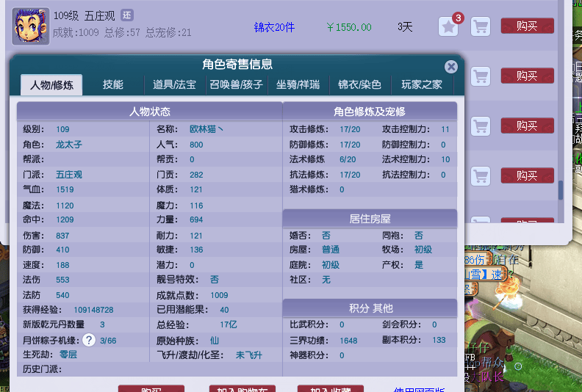The image size is (582, 392).
Task: Click the 伤害 value 837
Action: pos(62,236)
